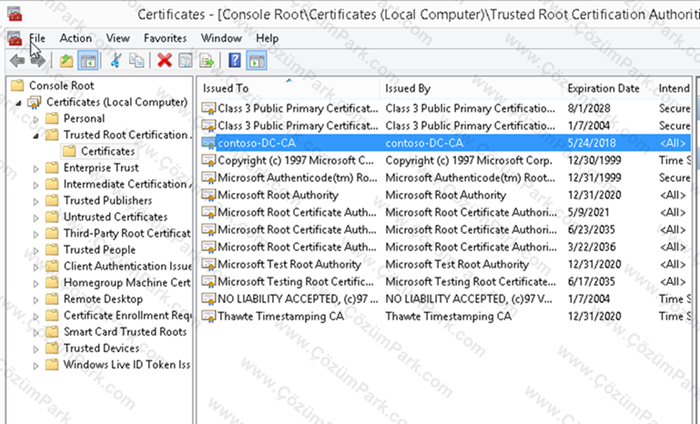Open Properties from the toolbar icon

[185, 60]
